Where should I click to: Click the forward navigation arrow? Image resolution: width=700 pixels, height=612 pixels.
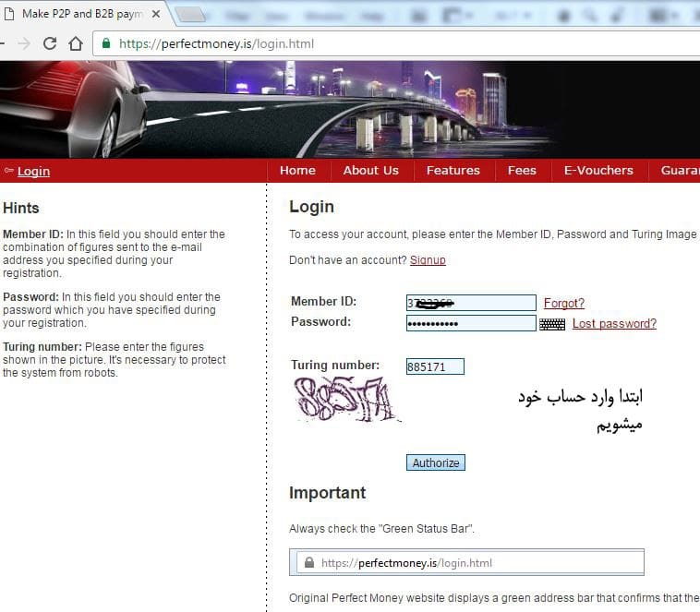24,43
